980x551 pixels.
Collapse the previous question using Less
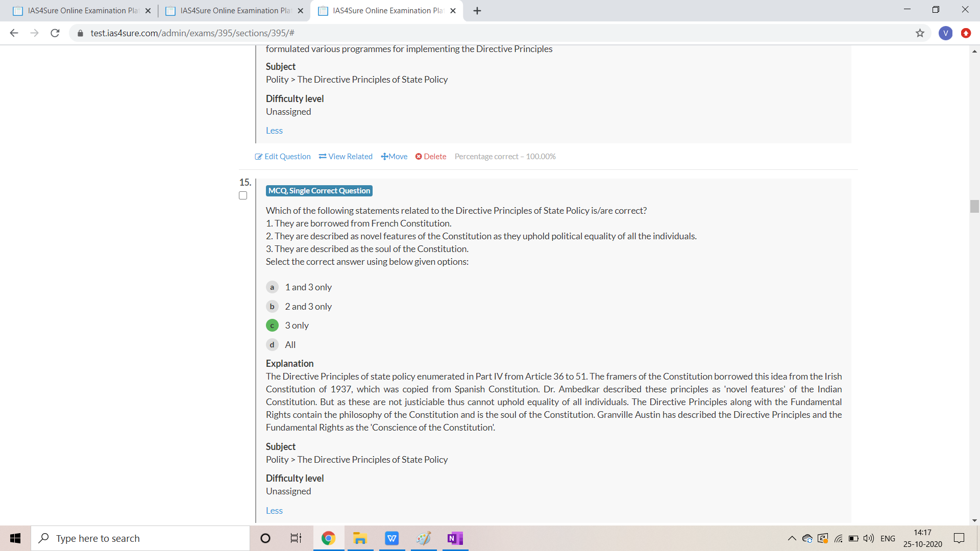click(x=274, y=131)
